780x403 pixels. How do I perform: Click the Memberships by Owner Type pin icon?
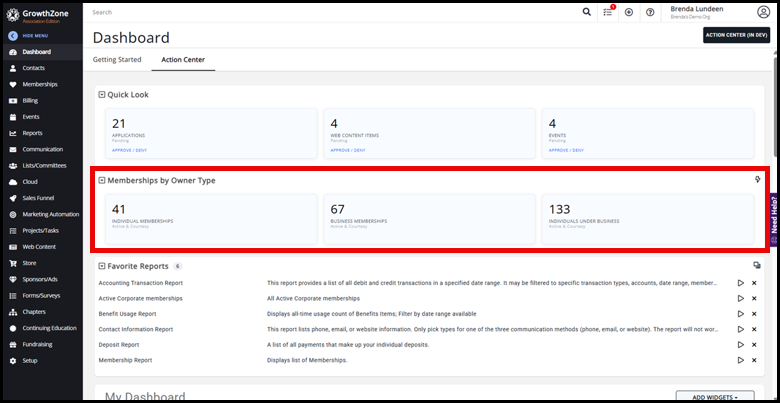tap(757, 180)
